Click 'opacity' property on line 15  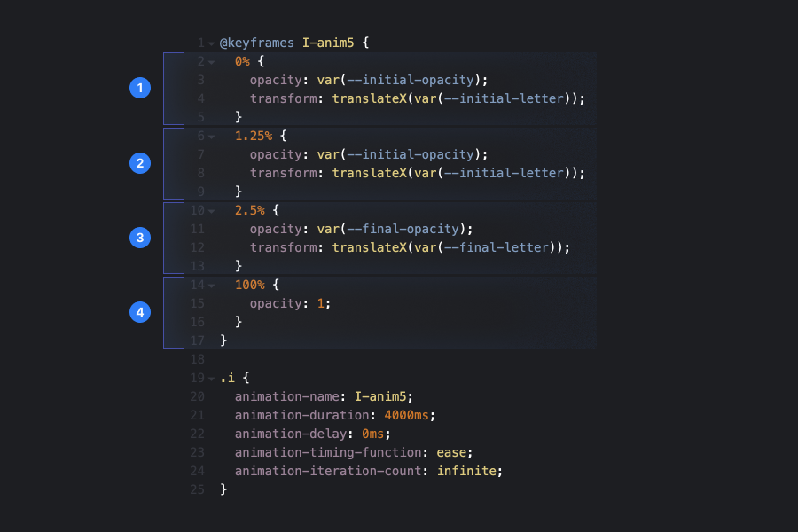[x=276, y=303]
